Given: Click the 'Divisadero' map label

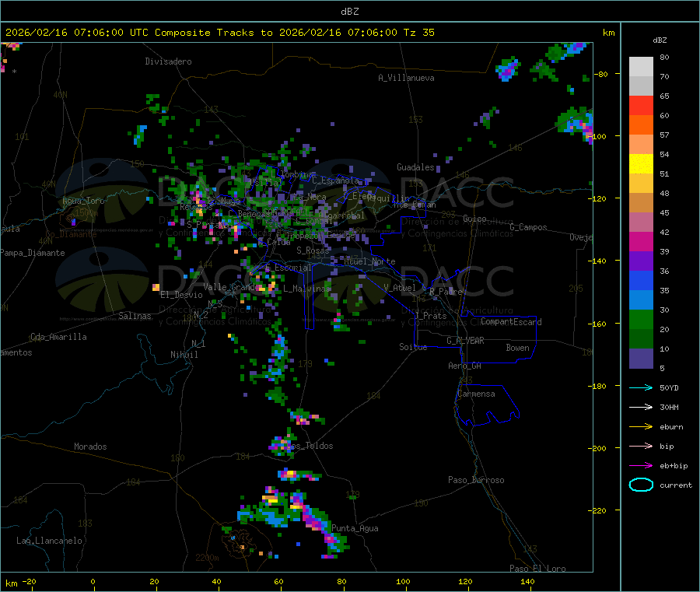Looking at the screenshot, I should coord(168,61).
